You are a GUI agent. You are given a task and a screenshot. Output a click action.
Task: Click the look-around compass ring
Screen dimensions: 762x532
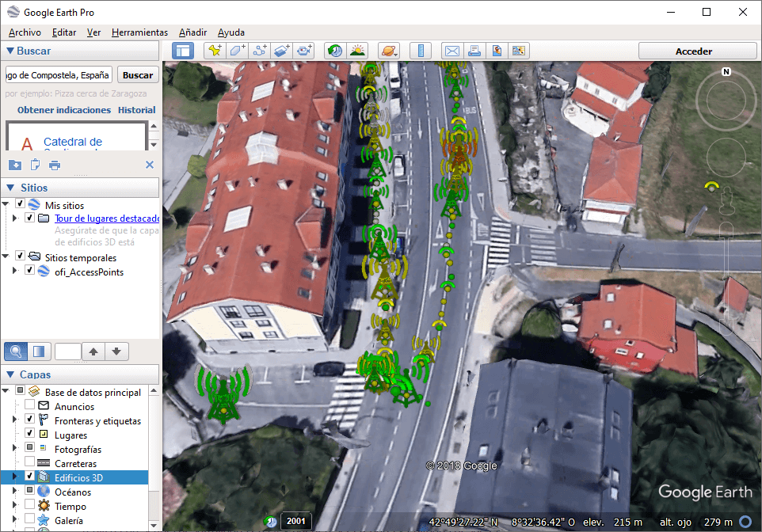tap(726, 101)
